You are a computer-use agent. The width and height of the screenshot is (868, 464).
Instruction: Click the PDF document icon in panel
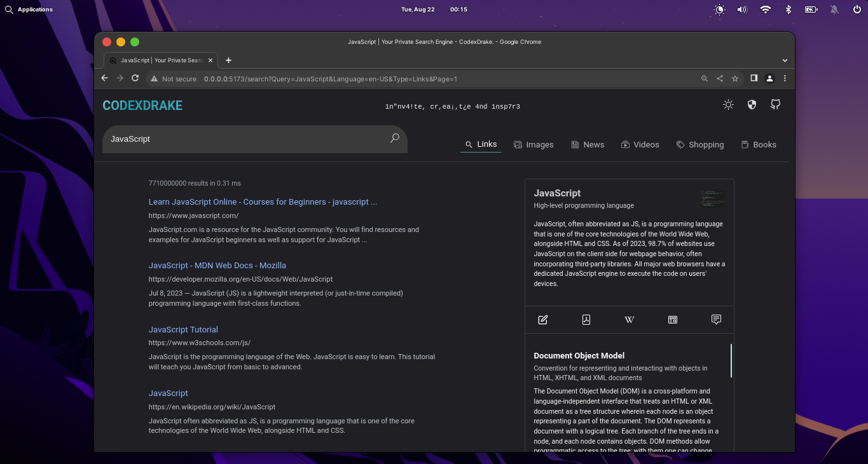(x=586, y=320)
